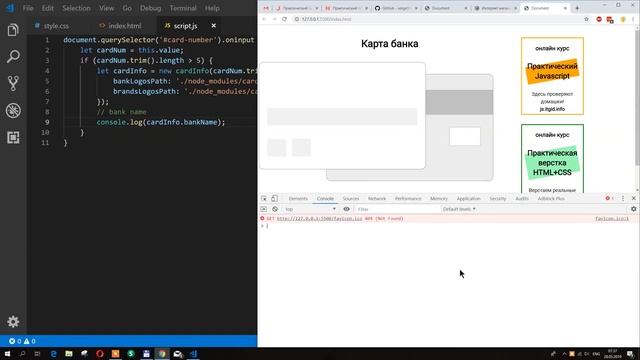
Task: Switch to Chrome in the taskbar
Action: (162, 354)
